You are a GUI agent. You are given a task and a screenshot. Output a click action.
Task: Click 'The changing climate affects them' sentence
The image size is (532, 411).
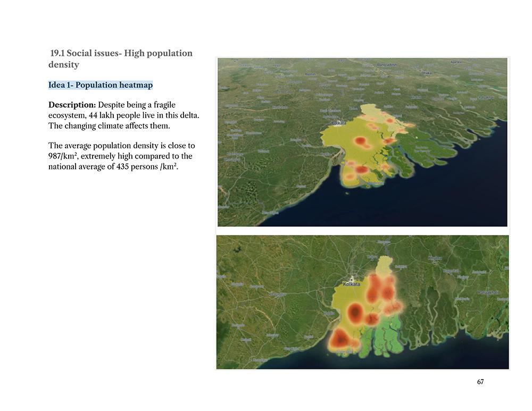[x=109, y=126]
